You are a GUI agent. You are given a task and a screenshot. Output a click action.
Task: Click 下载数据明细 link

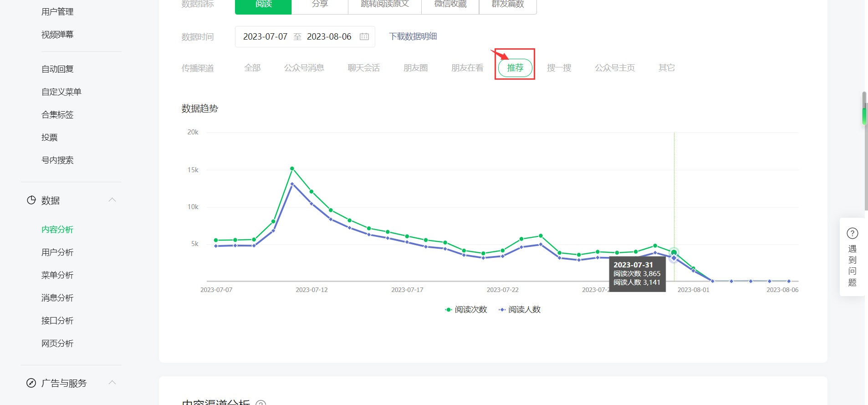point(413,36)
